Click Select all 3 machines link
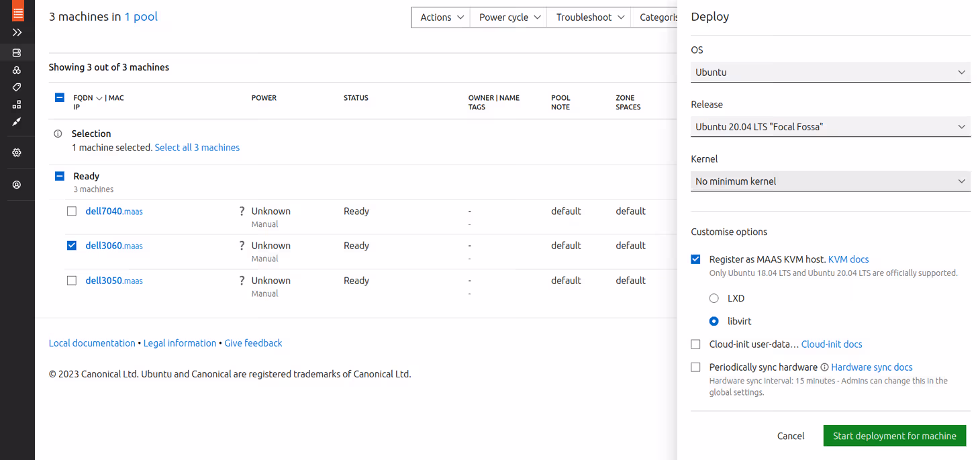 pos(197,148)
